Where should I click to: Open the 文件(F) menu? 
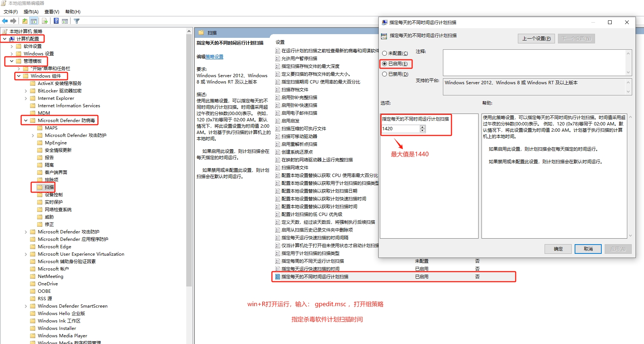(x=10, y=12)
